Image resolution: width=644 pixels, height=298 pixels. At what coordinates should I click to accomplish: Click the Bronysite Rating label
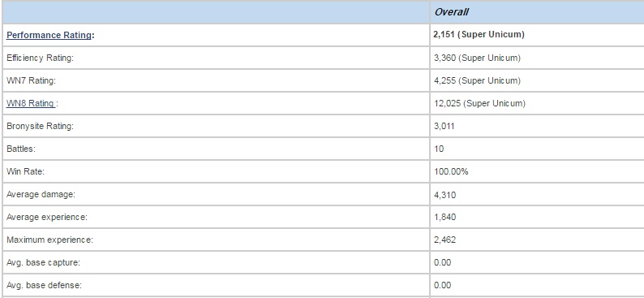point(40,126)
